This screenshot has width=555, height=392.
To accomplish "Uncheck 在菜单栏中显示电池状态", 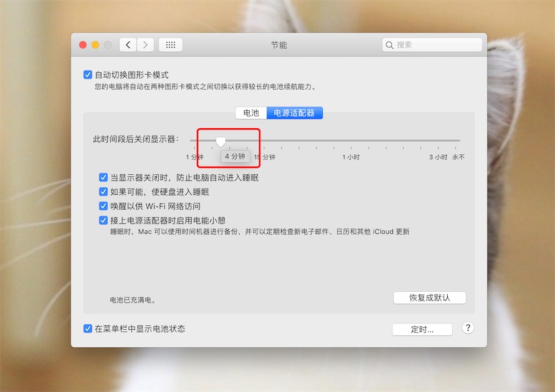I will point(88,329).
